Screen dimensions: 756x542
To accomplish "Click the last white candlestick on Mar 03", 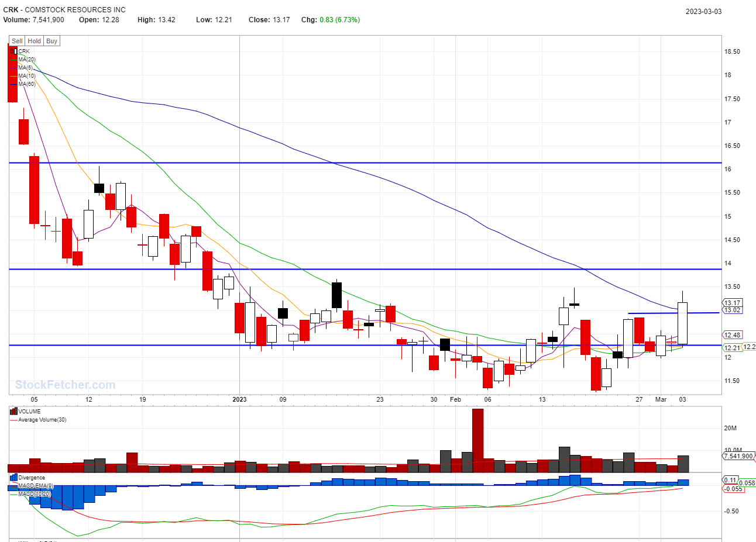I will (682, 323).
